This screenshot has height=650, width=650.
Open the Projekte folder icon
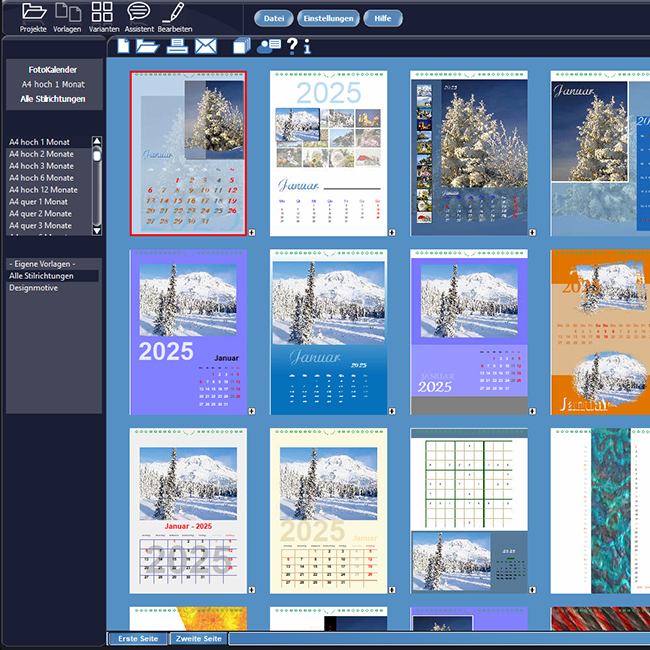click(x=33, y=13)
